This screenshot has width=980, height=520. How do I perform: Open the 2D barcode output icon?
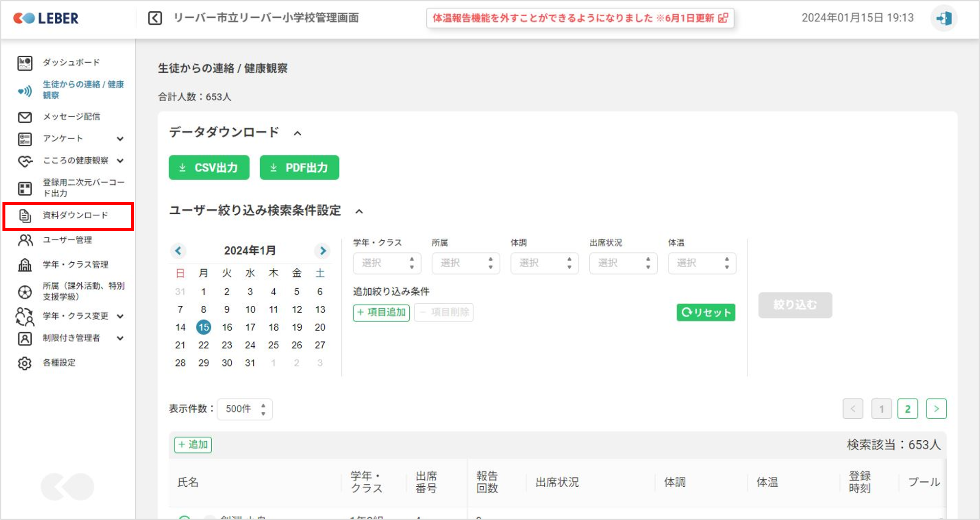(x=25, y=188)
